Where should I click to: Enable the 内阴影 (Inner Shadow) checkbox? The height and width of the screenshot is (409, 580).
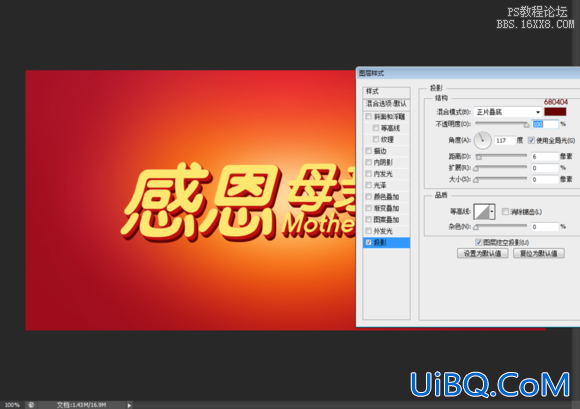pos(368,162)
